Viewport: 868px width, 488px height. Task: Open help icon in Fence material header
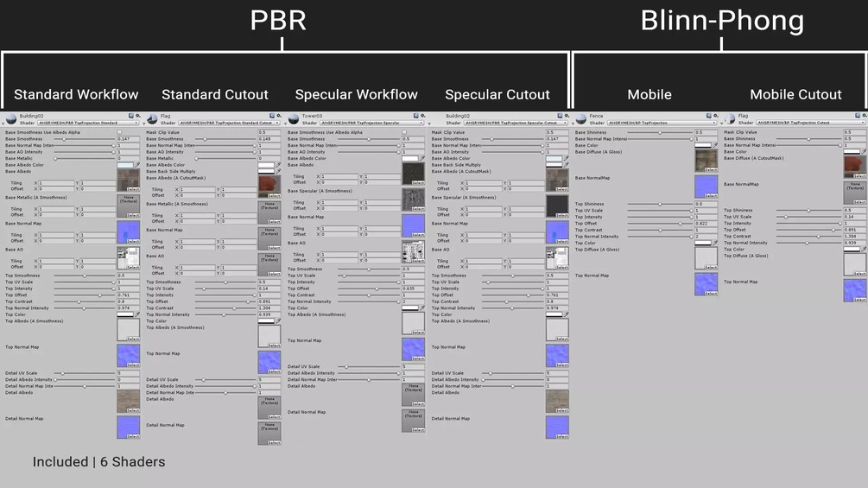point(708,116)
